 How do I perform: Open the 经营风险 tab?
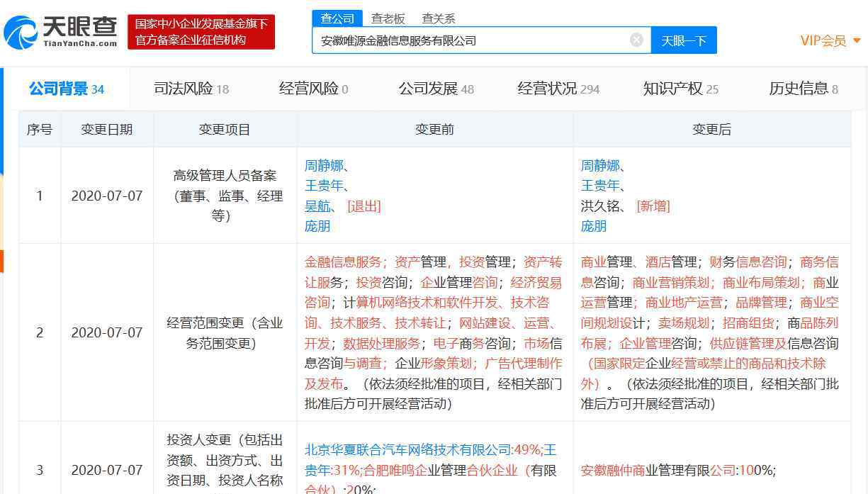pos(313,89)
